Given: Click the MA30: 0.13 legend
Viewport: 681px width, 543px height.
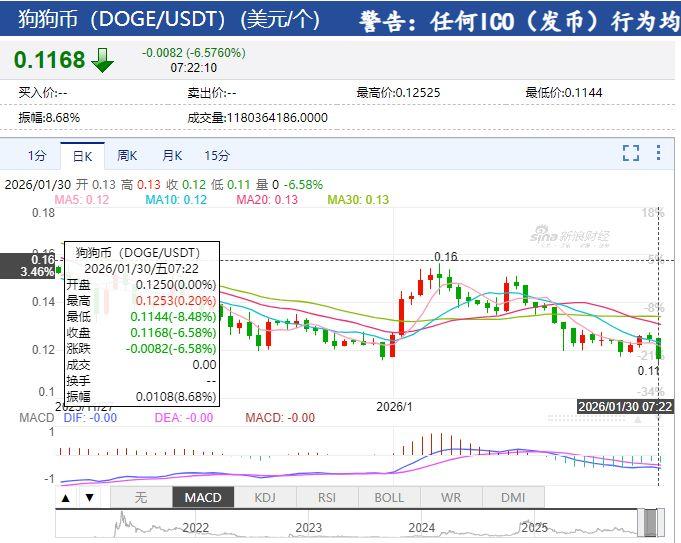Looking at the screenshot, I should click(x=358, y=200).
